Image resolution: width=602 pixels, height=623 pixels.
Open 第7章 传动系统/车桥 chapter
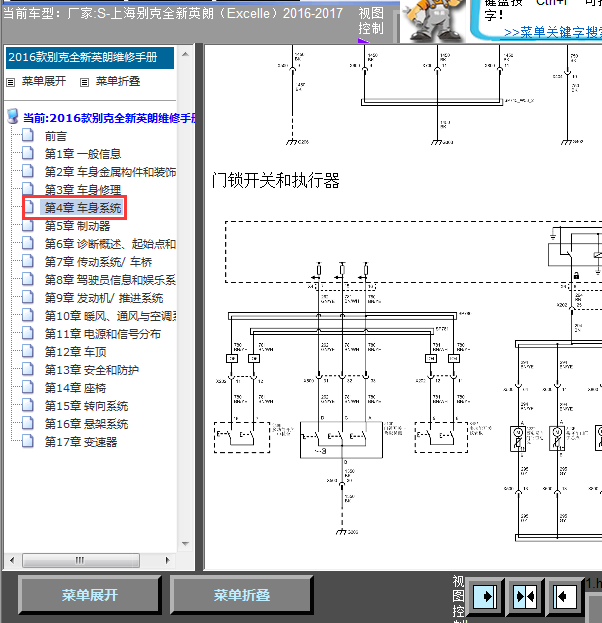pos(98,262)
